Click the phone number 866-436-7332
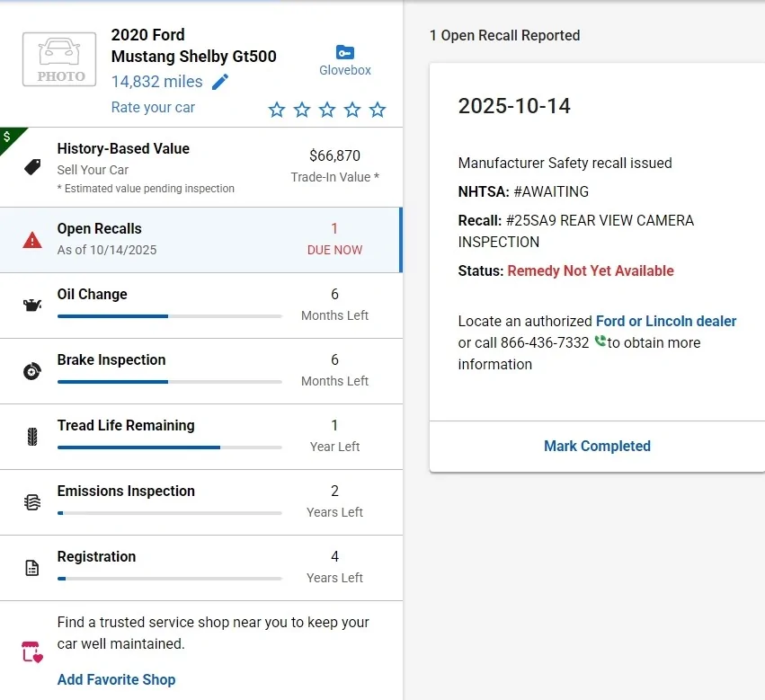765x700 pixels. tap(545, 342)
